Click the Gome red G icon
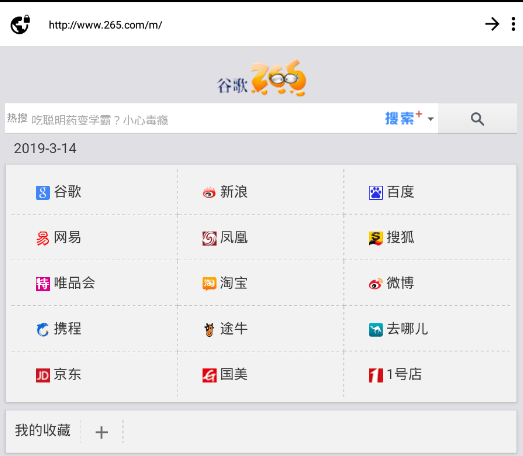Screen dimensions: 523x456 [x=209, y=375]
